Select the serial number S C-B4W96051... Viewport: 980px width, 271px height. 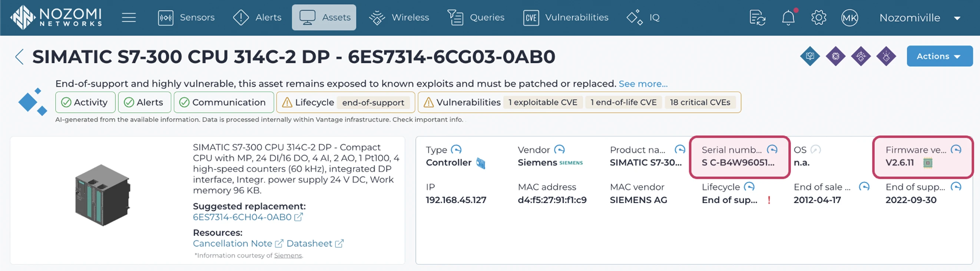[x=738, y=163]
